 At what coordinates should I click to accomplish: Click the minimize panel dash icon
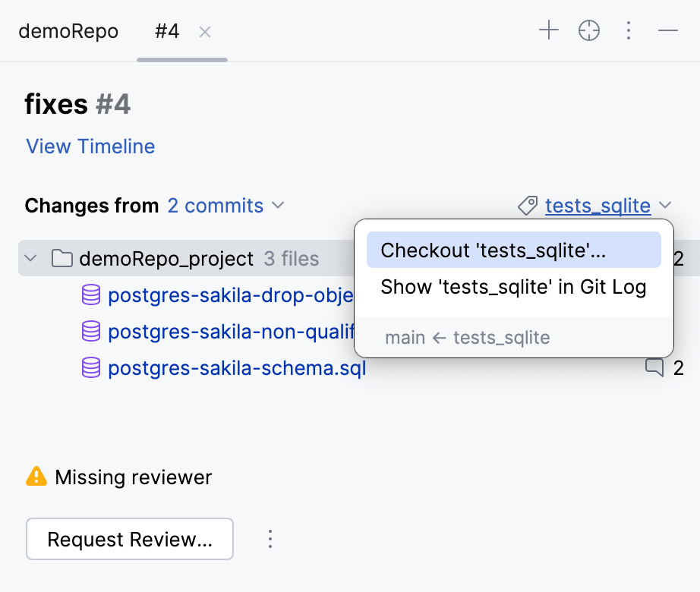pyautogui.click(x=668, y=30)
